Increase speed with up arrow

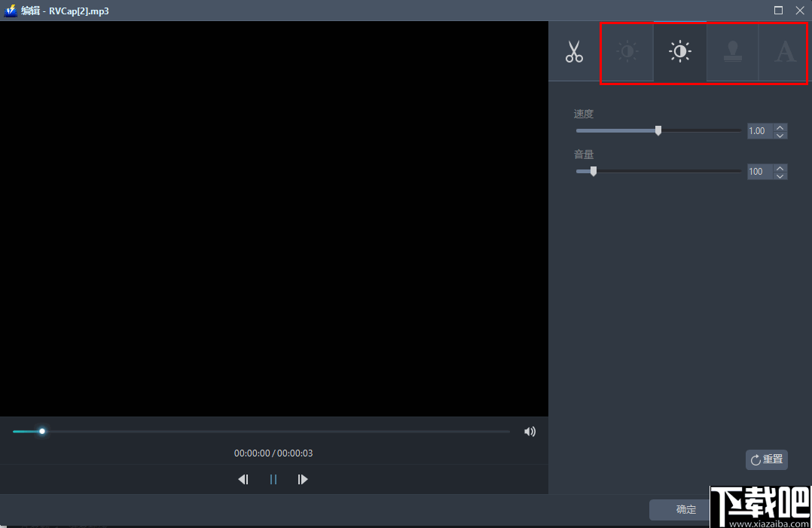780,127
